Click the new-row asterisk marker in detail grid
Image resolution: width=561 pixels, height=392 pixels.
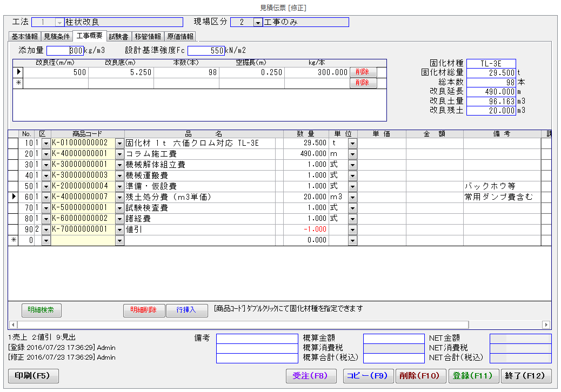(13, 240)
